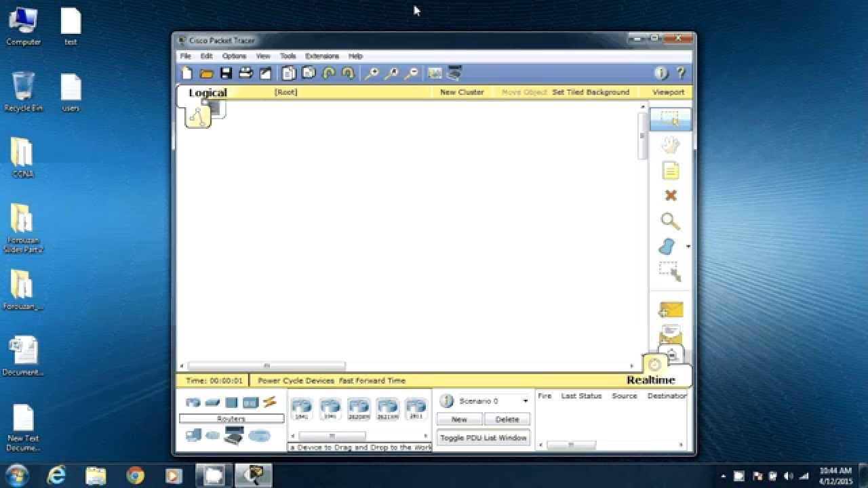Pick the 1841 router model
The image size is (868, 488).
[x=301, y=409]
